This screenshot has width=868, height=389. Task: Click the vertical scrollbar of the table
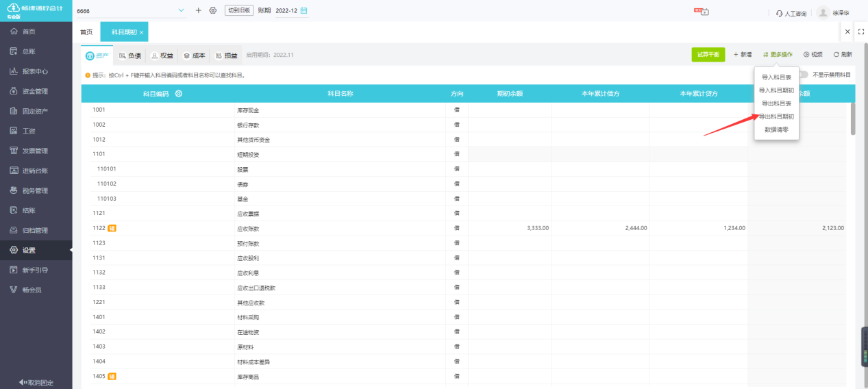[x=853, y=118]
